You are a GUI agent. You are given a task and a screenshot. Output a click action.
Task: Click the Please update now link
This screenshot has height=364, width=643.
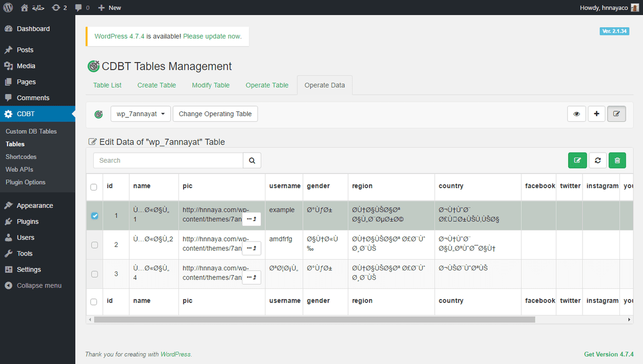click(x=212, y=36)
